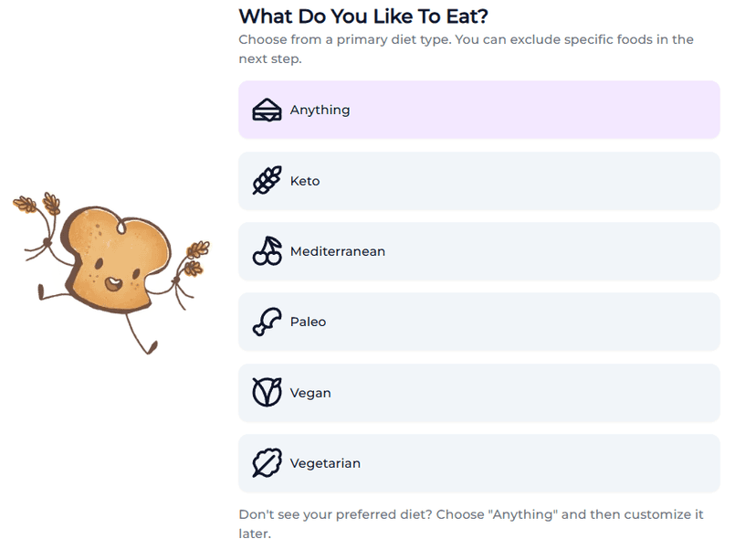Click the drumstick icon for Paleo
Image resolution: width=756 pixels, height=560 pixels.
tap(266, 322)
